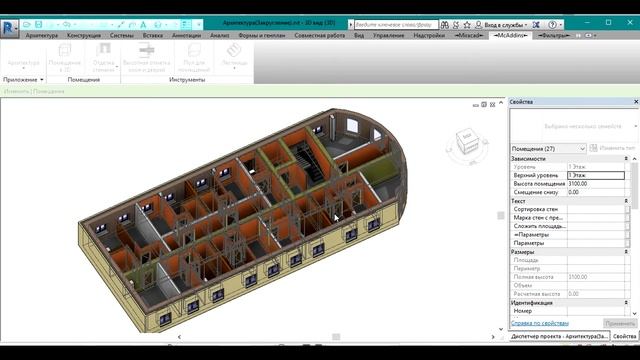This screenshot has height=360, width=640.
Task: Open the 'Вход в службы' dropdown
Action: tap(506, 25)
